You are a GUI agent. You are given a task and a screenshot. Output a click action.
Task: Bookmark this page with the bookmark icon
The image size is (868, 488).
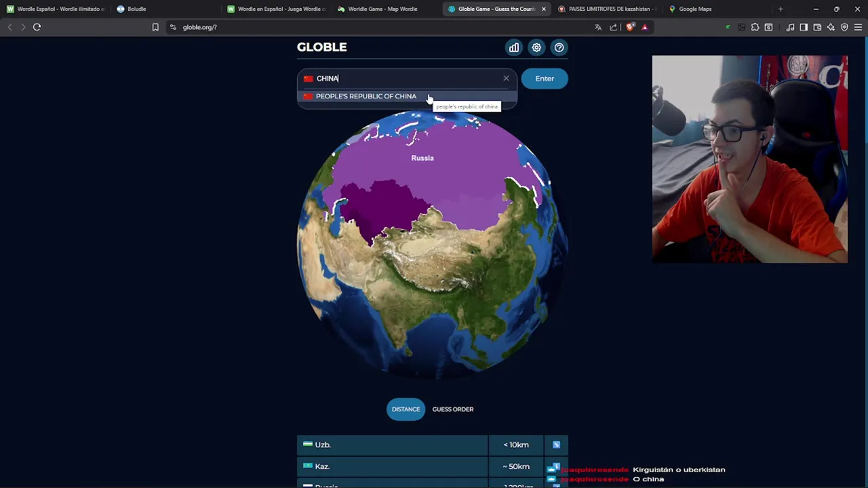pyautogui.click(x=155, y=27)
